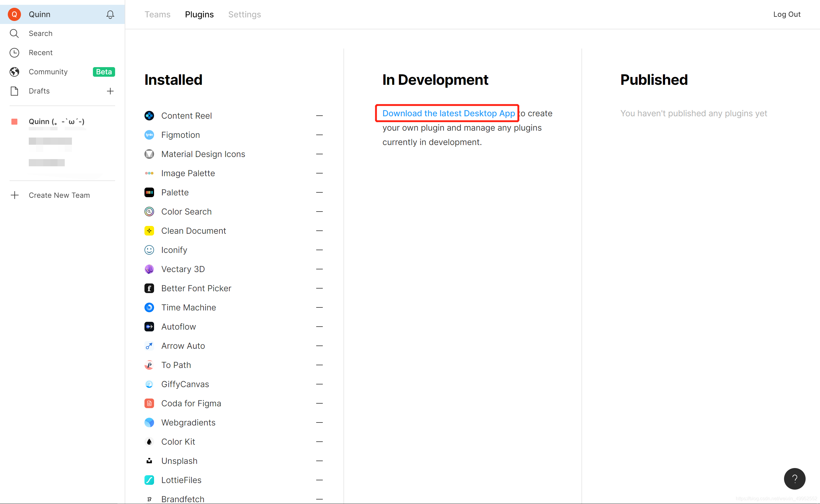Click the Autoflow plugin icon
This screenshot has width=820, height=504.
tap(149, 327)
